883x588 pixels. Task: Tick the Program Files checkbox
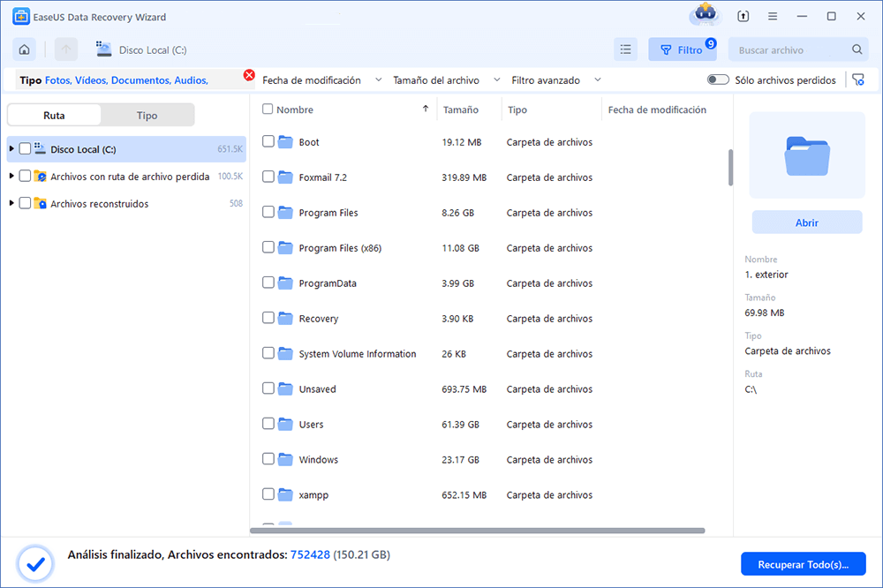click(x=268, y=212)
